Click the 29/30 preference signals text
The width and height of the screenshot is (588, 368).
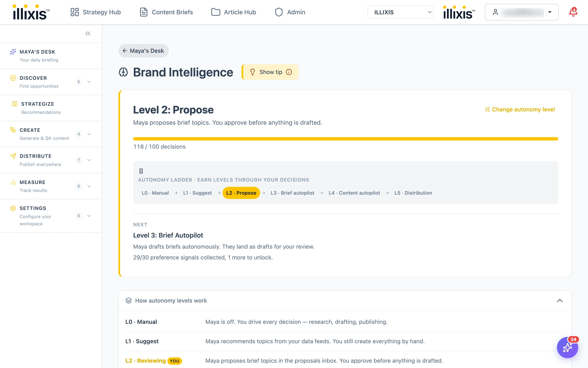point(203,258)
